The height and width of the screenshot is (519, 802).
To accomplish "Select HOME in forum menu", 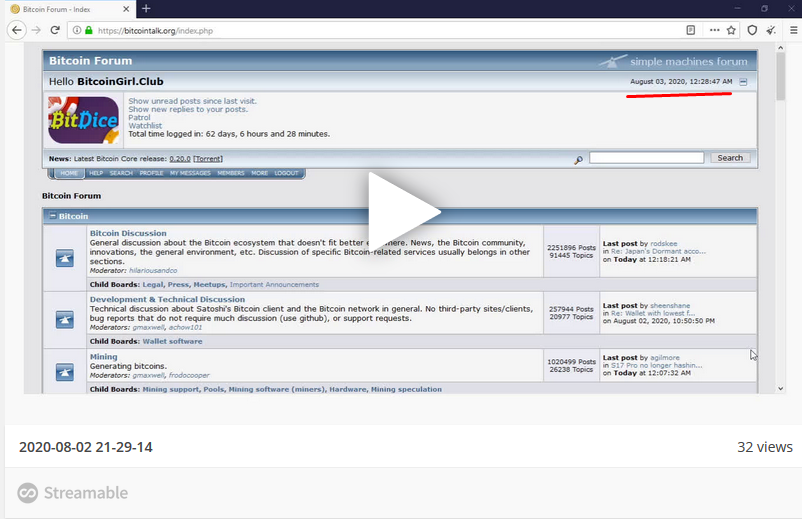I will click(69, 173).
